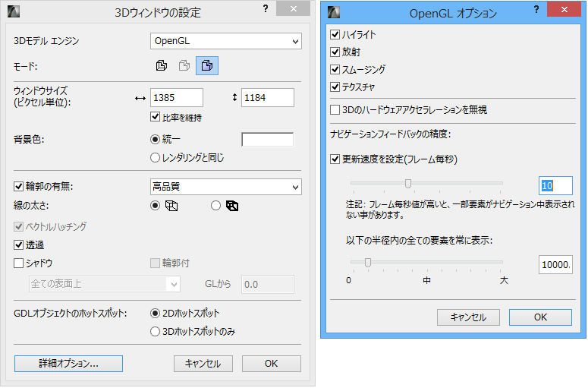The image size is (588, 388).
Task: Open the 高品質 contour quality dropdown
Action: point(226,187)
